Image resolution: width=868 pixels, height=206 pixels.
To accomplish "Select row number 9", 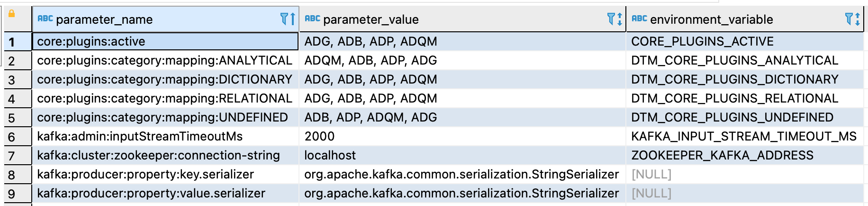I will pyautogui.click(x=12, y=194).
